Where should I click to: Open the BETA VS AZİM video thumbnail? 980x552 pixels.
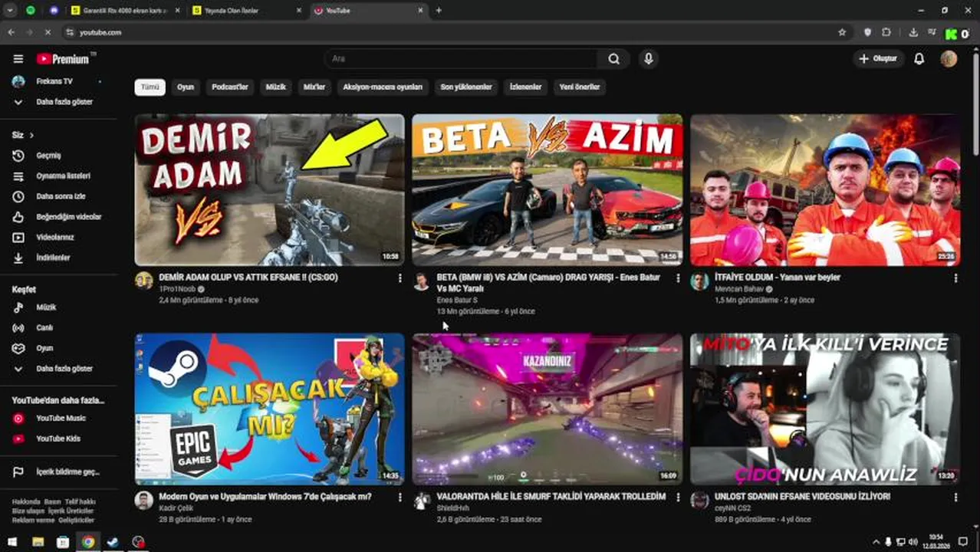[547, 190]
